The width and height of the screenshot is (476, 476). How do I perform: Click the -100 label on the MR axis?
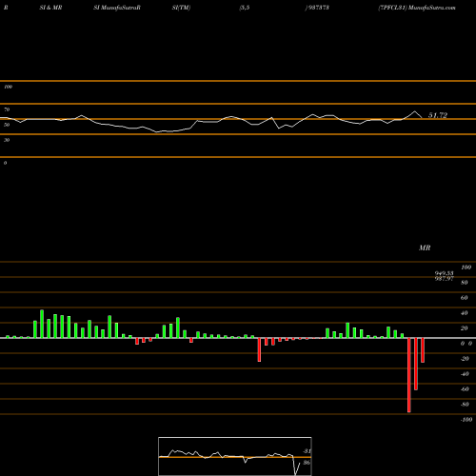pos(466,420)
